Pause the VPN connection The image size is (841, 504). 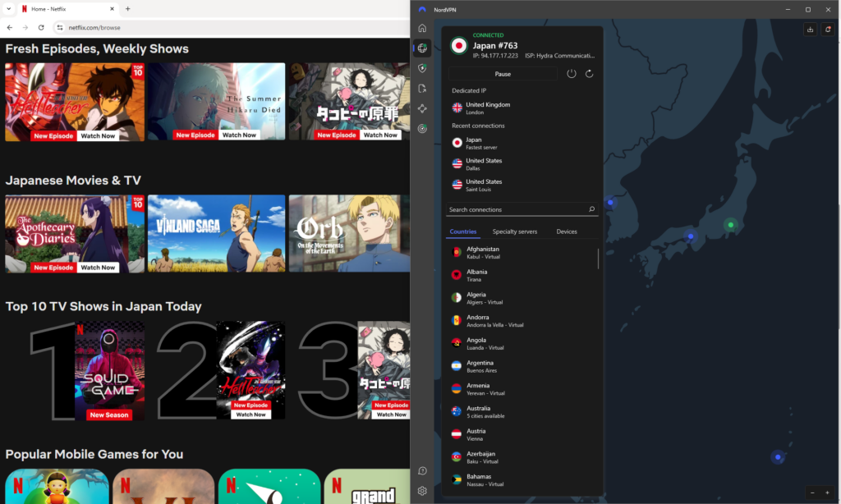click(503, 74)
